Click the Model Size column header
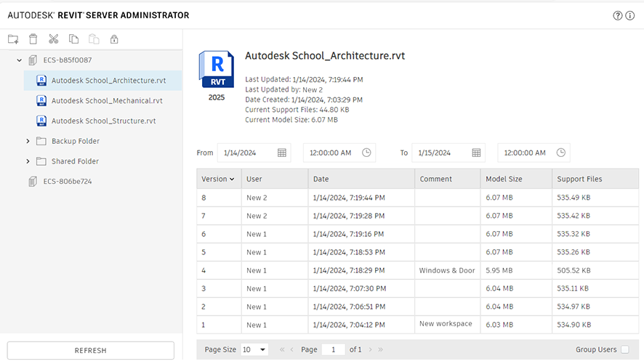Viewport: 644px width, 364px height. 516,179
